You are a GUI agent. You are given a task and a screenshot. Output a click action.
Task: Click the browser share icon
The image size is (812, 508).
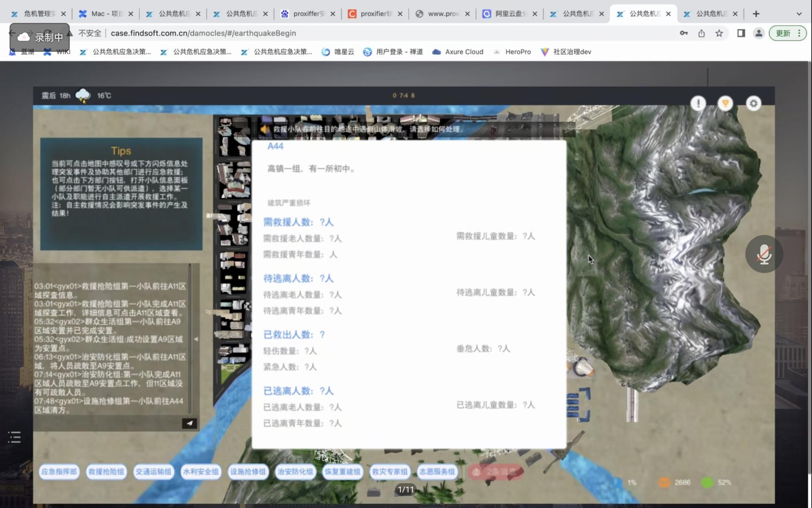[x=701, y=33]
